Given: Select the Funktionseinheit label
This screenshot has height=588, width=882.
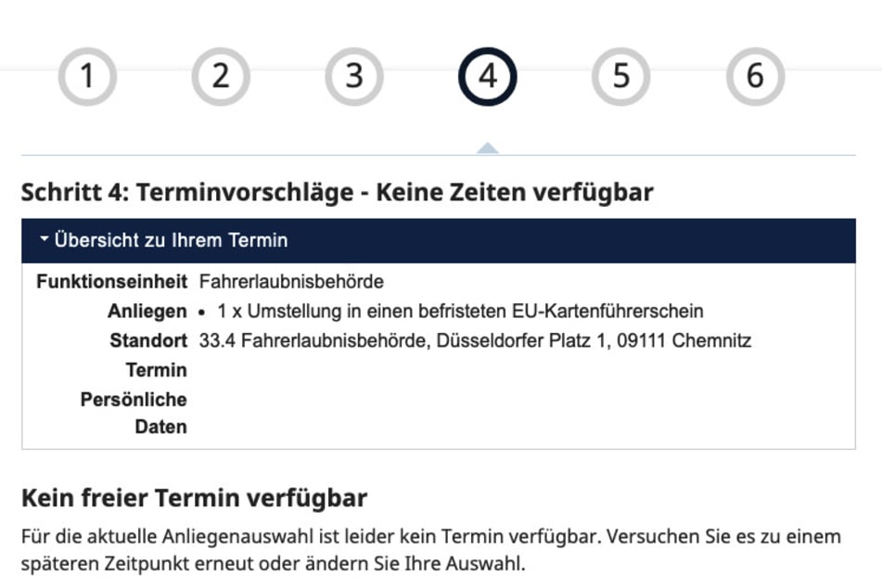Looking at the screenshot, I should (x=113, y=282).
